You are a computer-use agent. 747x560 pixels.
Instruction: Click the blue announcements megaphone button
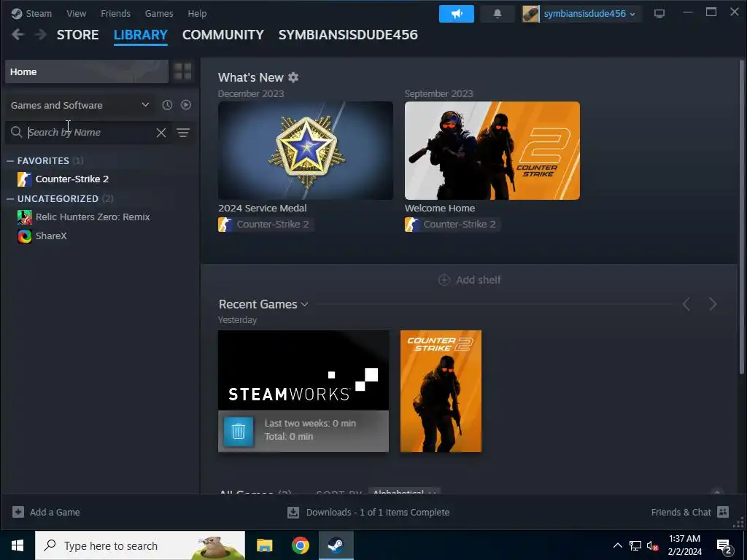coord(457,14)
